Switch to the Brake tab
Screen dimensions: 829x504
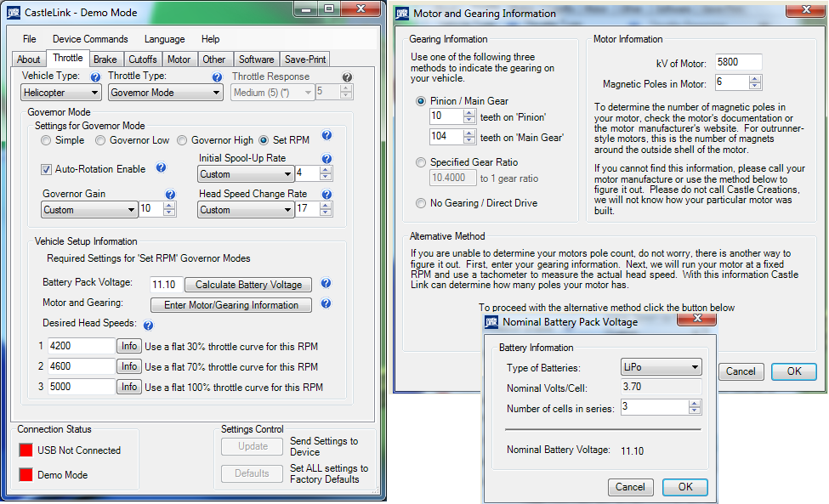105,59
